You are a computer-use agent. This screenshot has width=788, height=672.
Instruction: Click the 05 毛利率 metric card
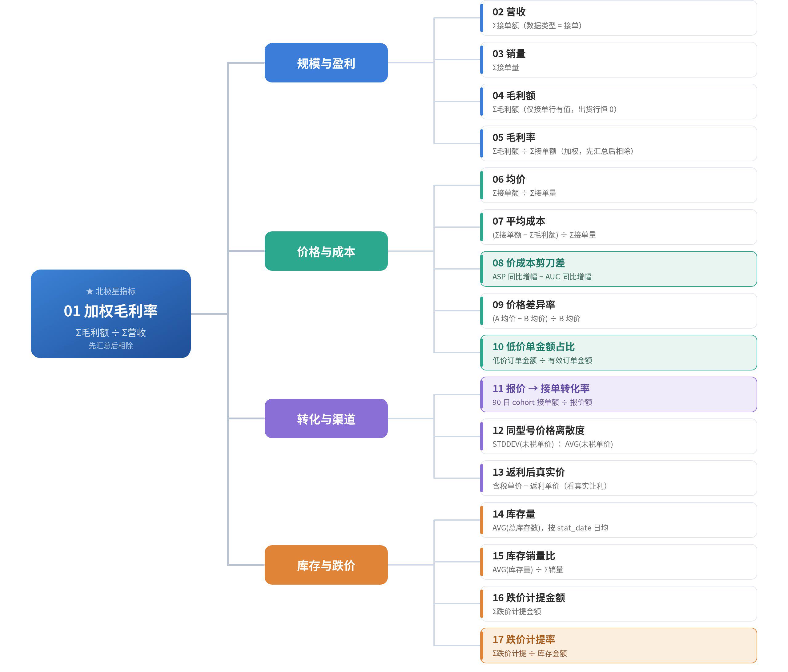point(618,143)
